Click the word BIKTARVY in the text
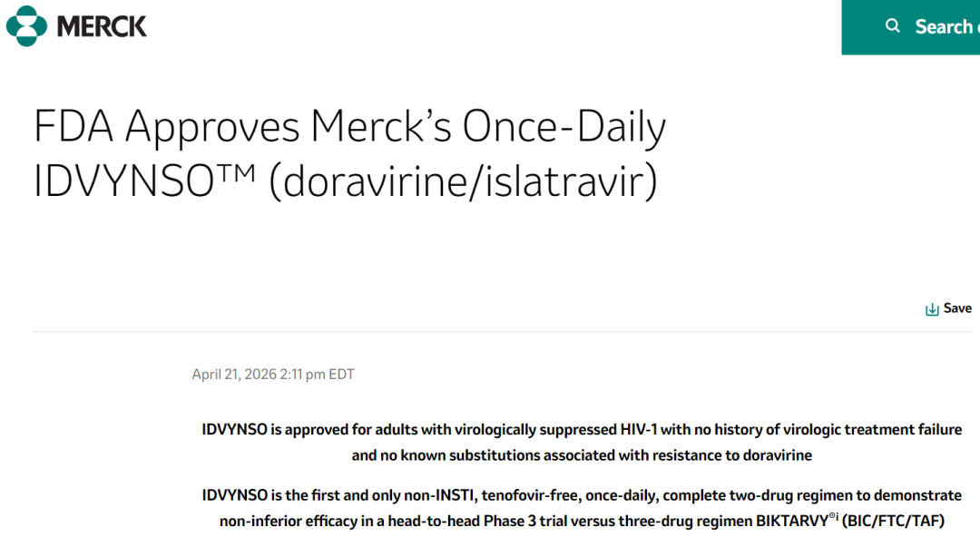980x537 pixels. click(786, 521)
